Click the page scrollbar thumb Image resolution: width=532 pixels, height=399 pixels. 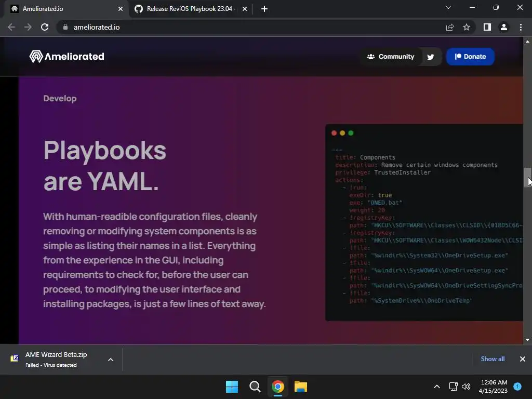coord(528,177)
